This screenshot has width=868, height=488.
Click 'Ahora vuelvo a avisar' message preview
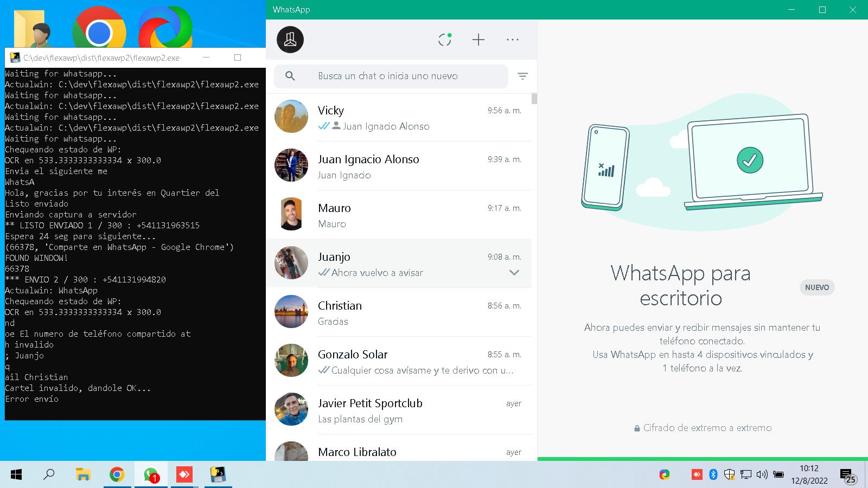click(377, 273)
